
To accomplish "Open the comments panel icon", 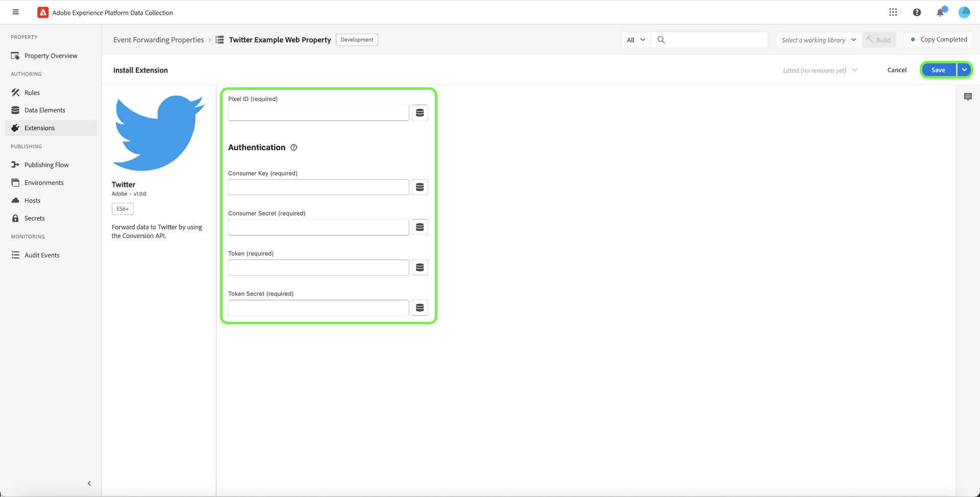I will click(x=968, y=97).
